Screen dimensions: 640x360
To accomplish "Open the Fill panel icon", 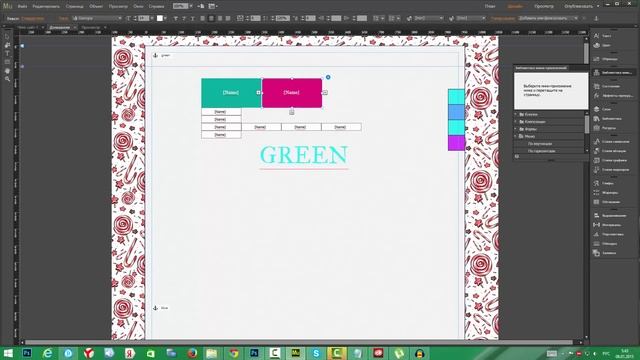I will pyautogui.click(x=596, y=253).
